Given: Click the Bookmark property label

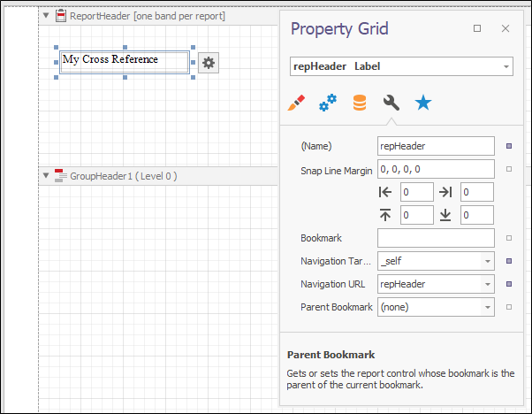Looking at the screenshot, I should pyautogui.click(x=321, y=238).
